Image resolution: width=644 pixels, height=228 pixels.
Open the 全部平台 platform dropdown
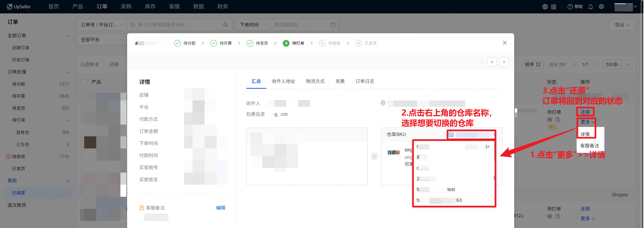[x=102, y=40]
